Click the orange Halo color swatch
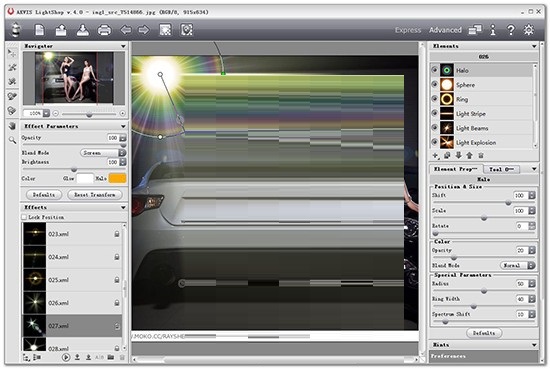Viewport: 550px width, 369px height. click(117, 179)
